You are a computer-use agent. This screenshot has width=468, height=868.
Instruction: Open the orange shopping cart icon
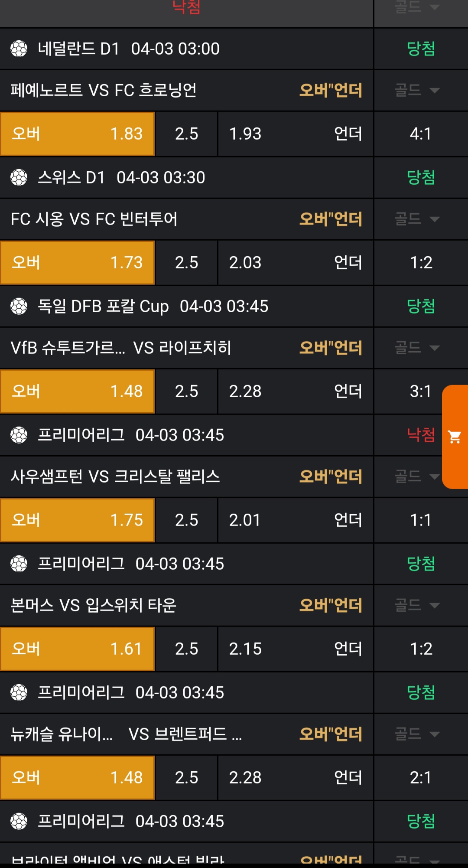tap(455, 437)
